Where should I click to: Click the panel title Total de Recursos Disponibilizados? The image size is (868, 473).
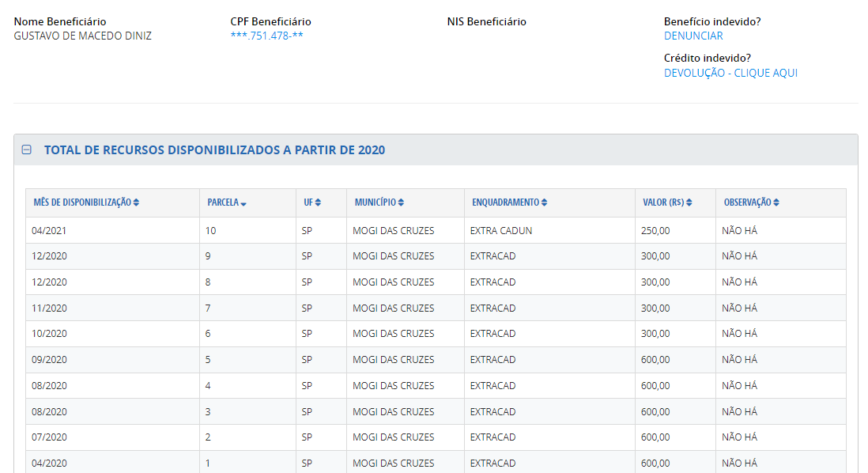pyautogui.click(x=214, y=149)
